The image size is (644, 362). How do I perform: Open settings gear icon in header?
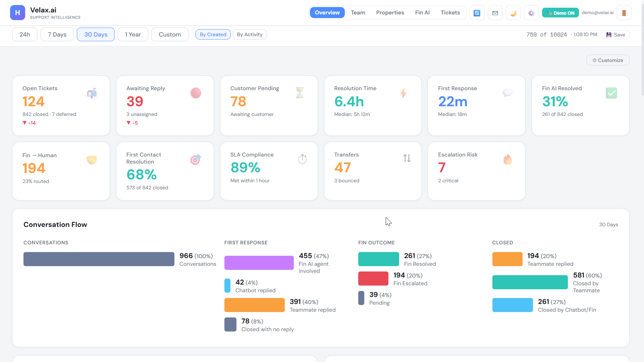(531, 13)
